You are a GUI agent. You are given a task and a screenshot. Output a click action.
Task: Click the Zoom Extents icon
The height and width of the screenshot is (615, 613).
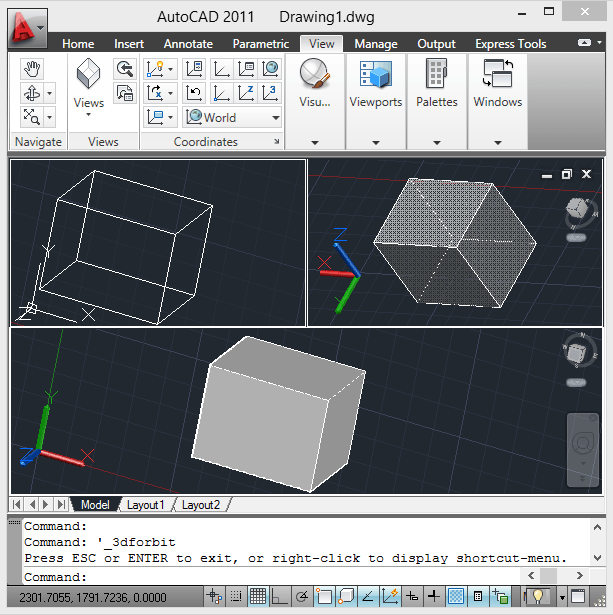click(x=32, y=117)
